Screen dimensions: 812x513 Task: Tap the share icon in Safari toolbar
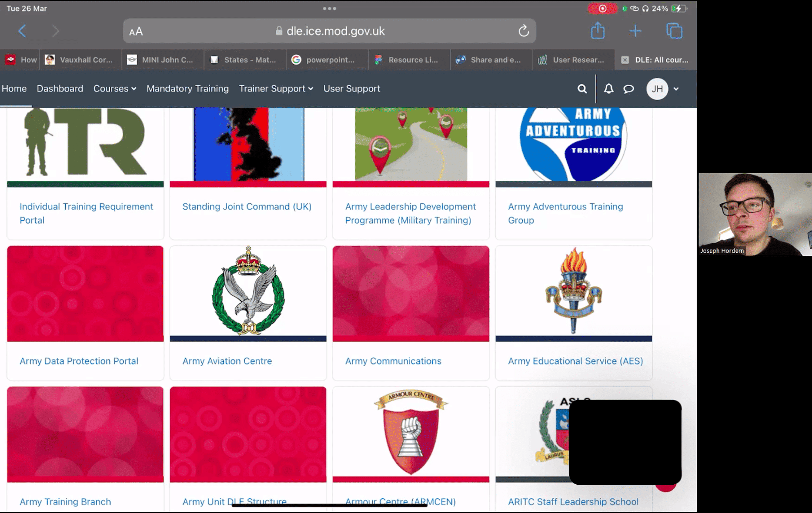(x=597, y=31)
